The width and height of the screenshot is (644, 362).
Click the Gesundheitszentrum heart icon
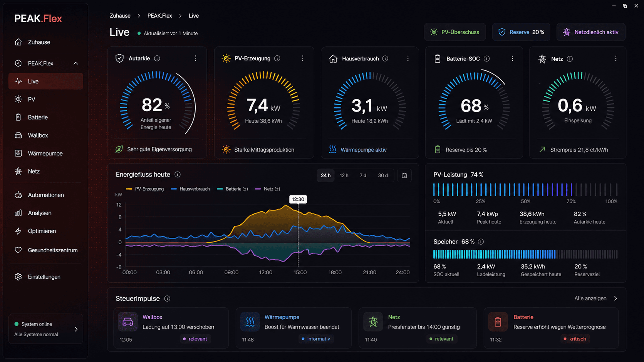click(18, 250)
